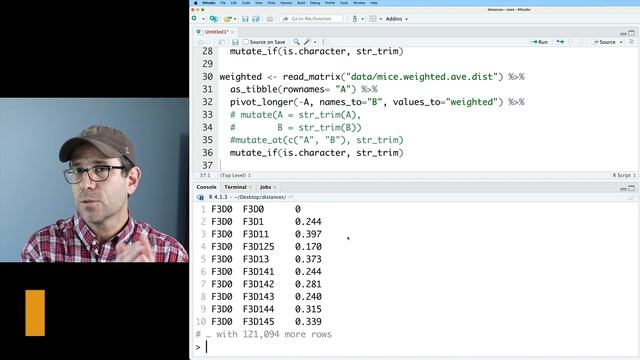Compile report notebook icon
The image size is (640, 360).
pos(324,42)
